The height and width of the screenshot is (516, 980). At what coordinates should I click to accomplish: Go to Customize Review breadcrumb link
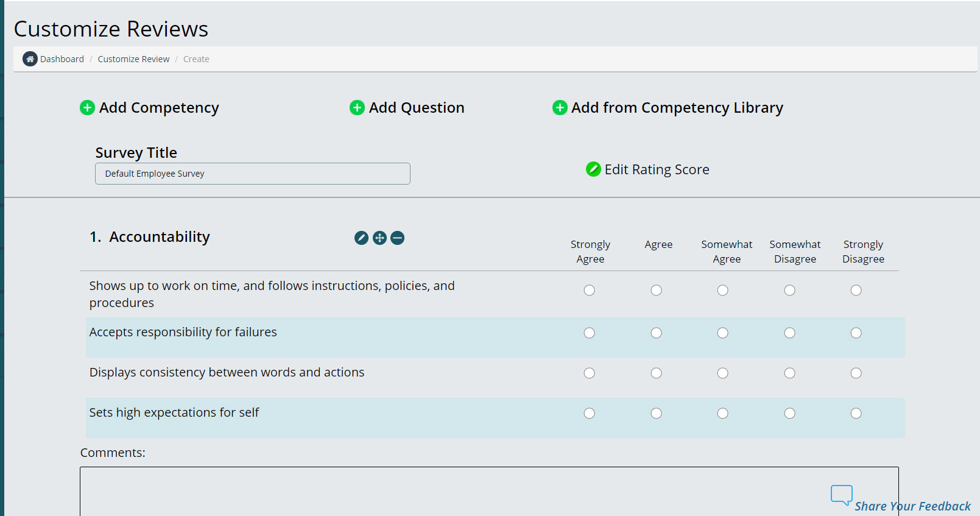pos(133,59)
